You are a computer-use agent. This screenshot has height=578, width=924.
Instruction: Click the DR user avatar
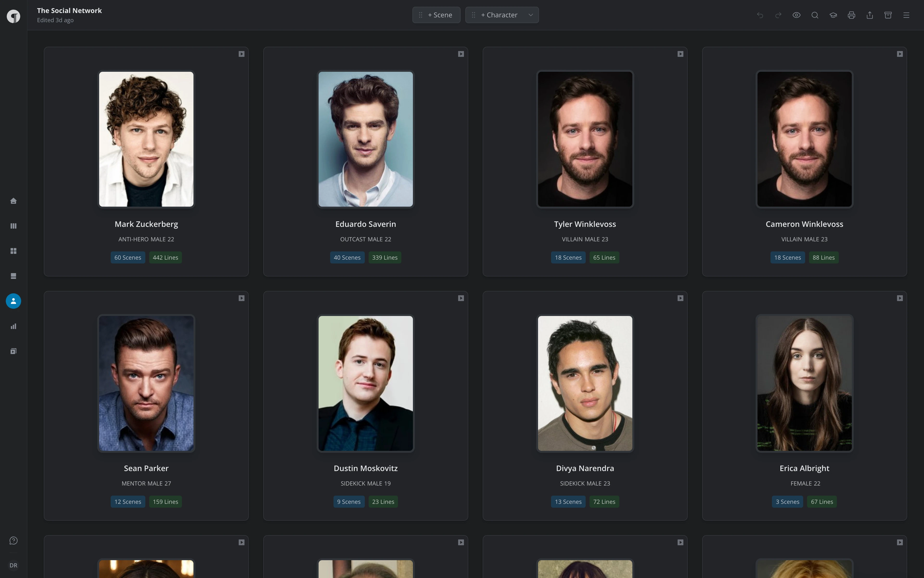click(13, 565)
